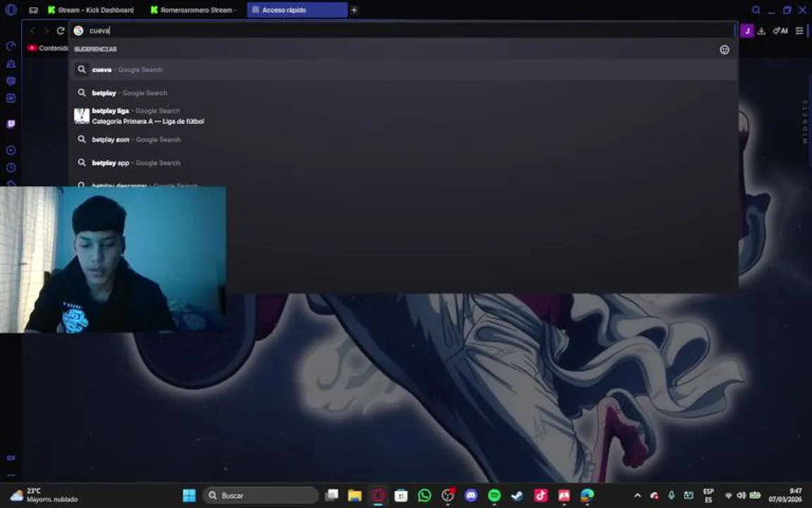Open the Player sidebar icon
The width and height of the screenshot is (812, 508).
click(11, 150)
